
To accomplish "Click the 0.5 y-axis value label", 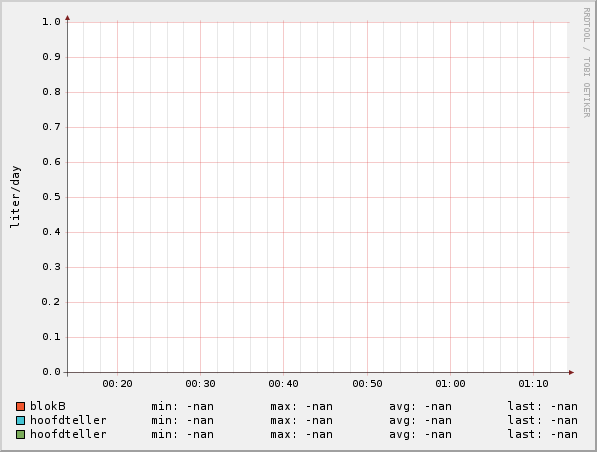I will point(51,197).
